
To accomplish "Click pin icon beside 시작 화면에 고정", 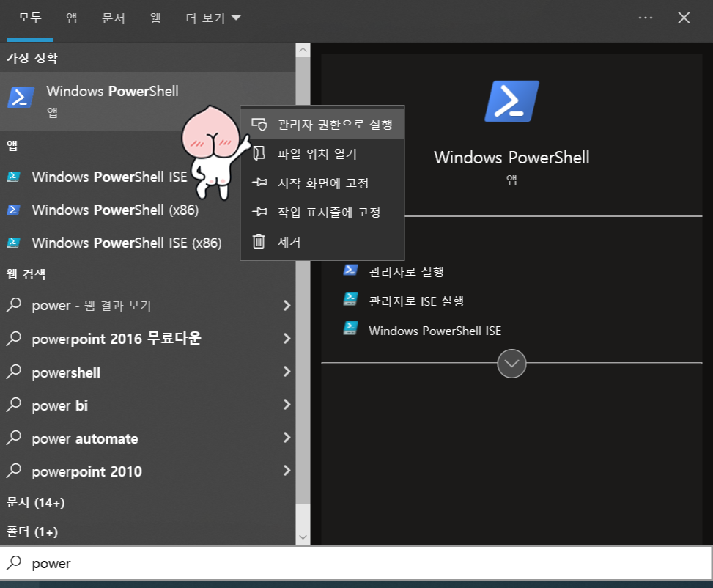I will (259, 183).
